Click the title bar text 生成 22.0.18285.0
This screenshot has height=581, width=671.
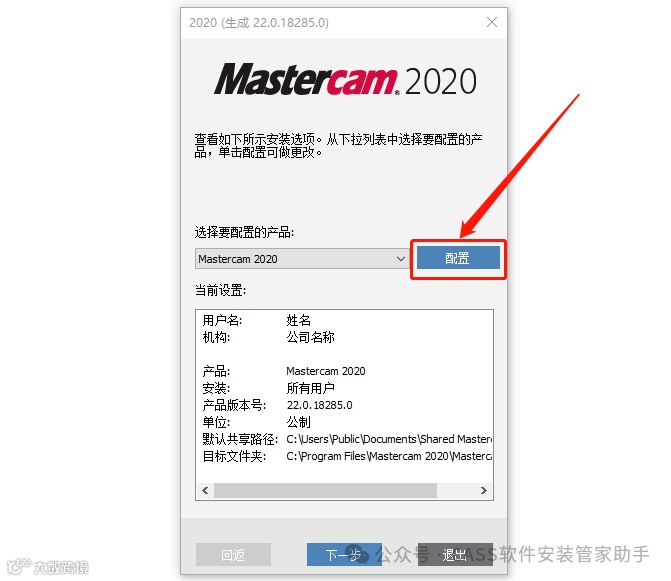(276, 23)
